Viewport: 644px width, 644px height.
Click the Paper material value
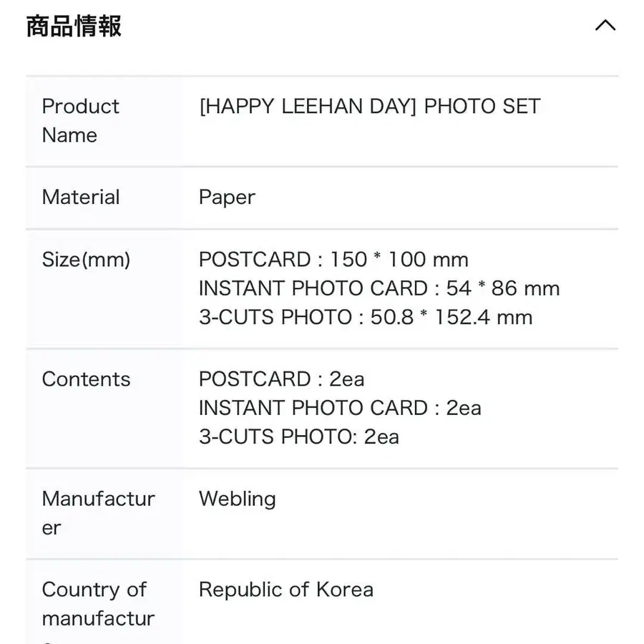[227, 197]
